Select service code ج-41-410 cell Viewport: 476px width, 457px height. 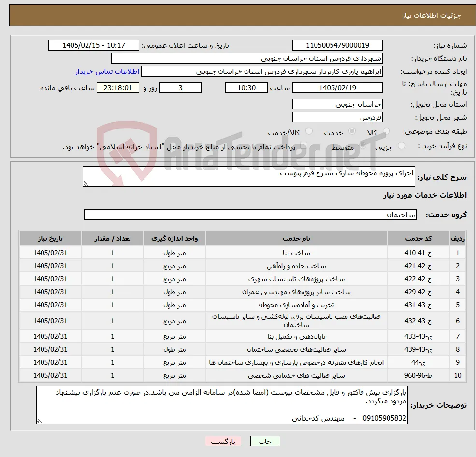(418, 253)
